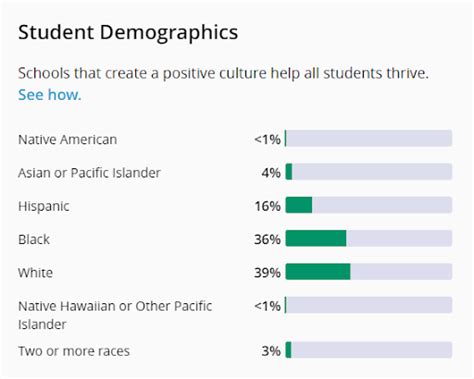Select the Hispanic percentage bar

pyautogui.click(x=369, y=205)
